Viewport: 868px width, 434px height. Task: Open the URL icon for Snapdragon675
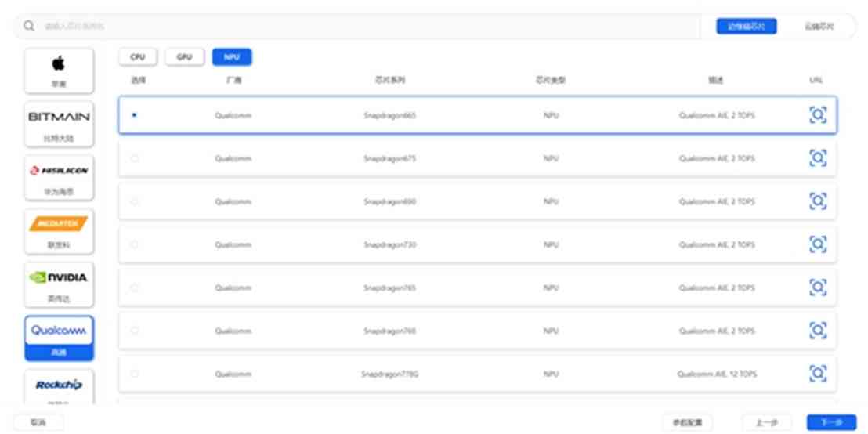(x=818, y=158)
